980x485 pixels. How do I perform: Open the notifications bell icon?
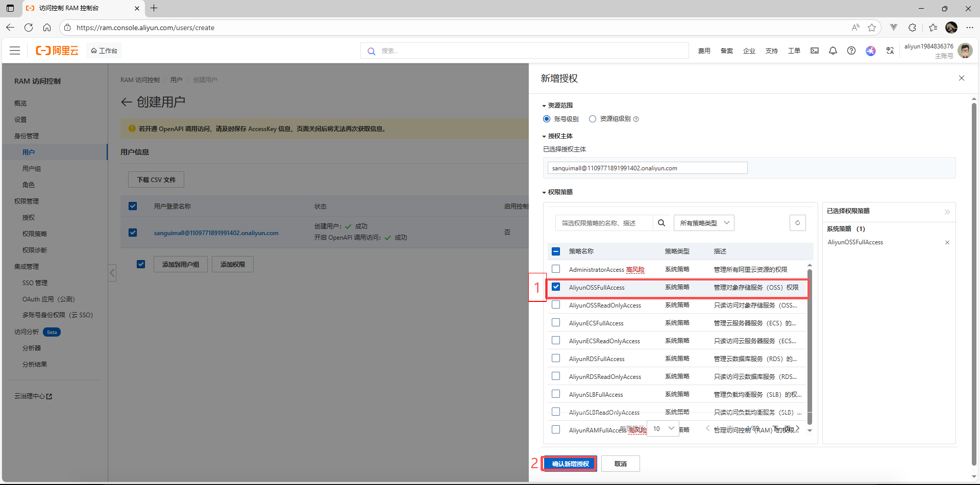(832, 50)
